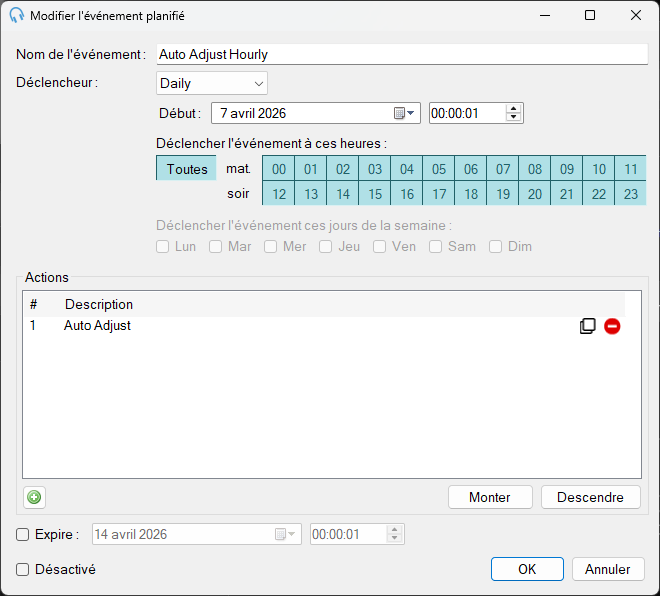
Task: Close the Modifier l'événement planifié dialog
Action: (x=636, y=16)
